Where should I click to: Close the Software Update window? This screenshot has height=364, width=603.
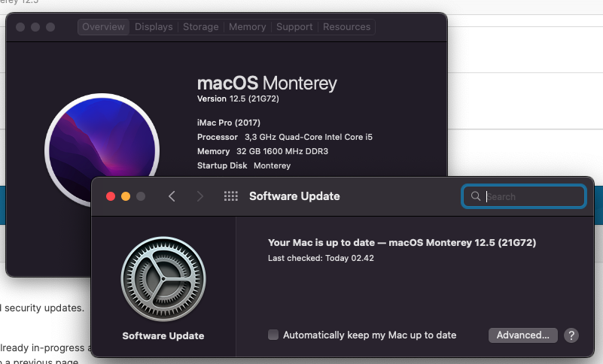(x=111, y=196)
